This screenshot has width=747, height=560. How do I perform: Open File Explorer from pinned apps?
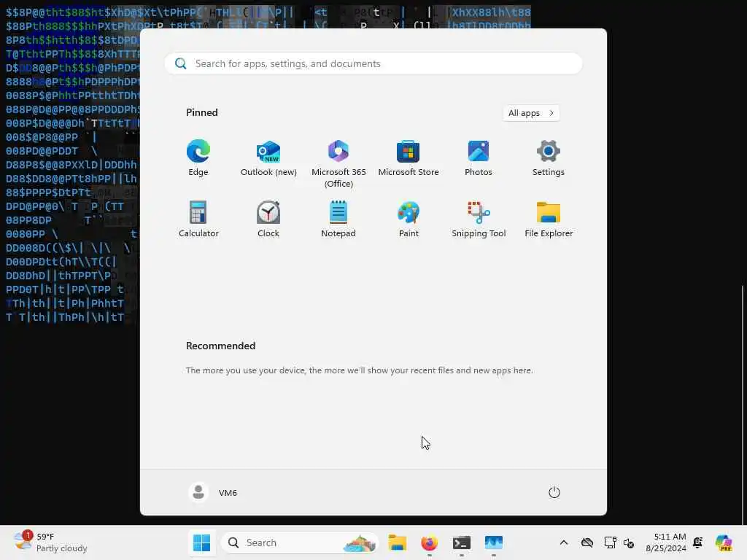(549, 219)
